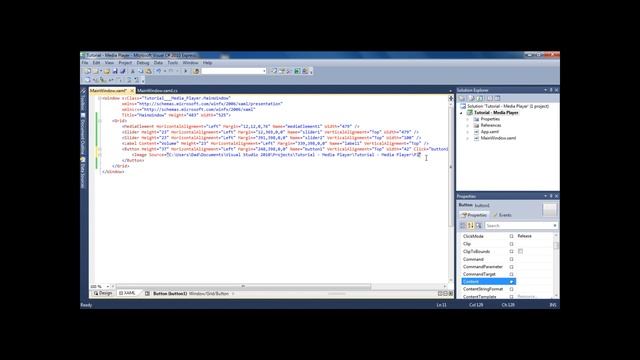Viewport: 640px width, 360px height.
Task: Switch to the Events tab in Properties
Action: pyautogui.click(x=502, y=215)
